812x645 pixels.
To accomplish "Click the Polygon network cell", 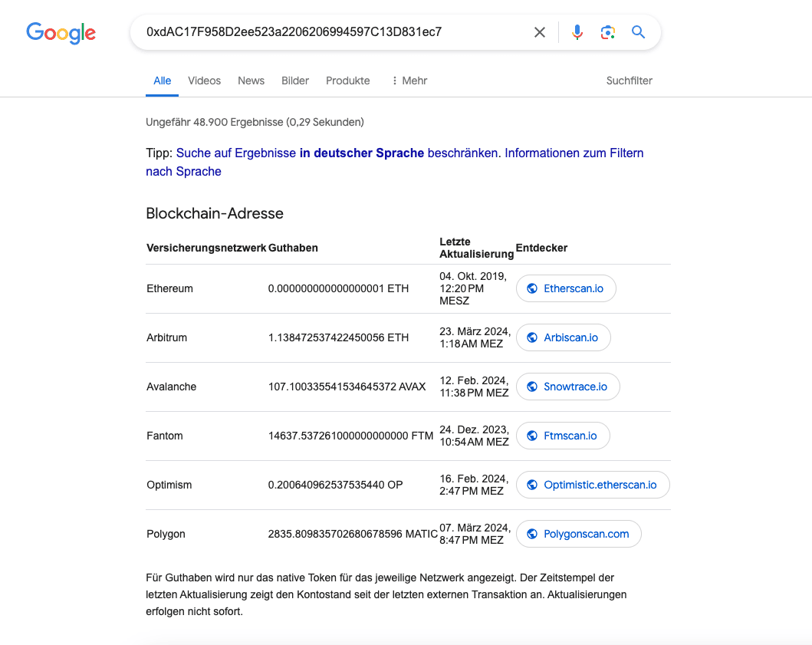I will click(166, 534).
